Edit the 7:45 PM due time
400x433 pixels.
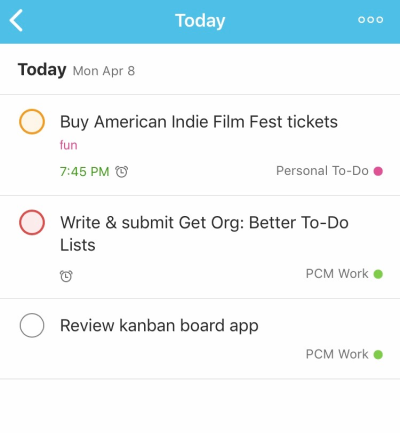tap(85, 172)
